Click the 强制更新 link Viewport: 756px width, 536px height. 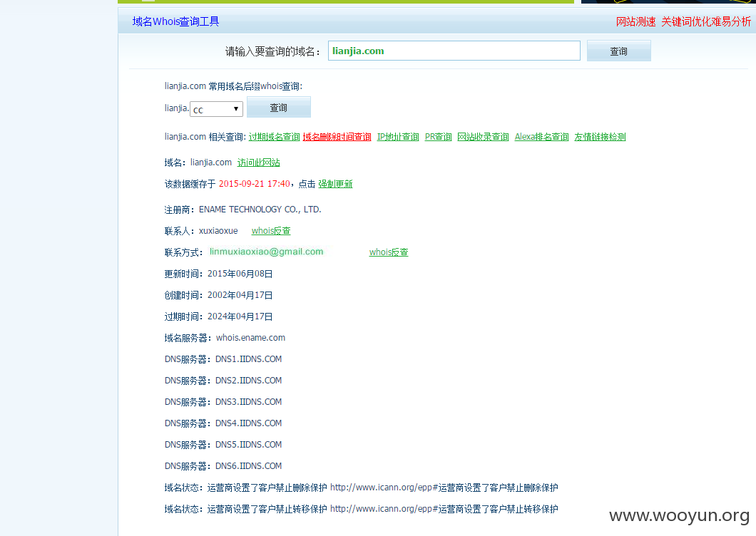click(x=335, y=184)
